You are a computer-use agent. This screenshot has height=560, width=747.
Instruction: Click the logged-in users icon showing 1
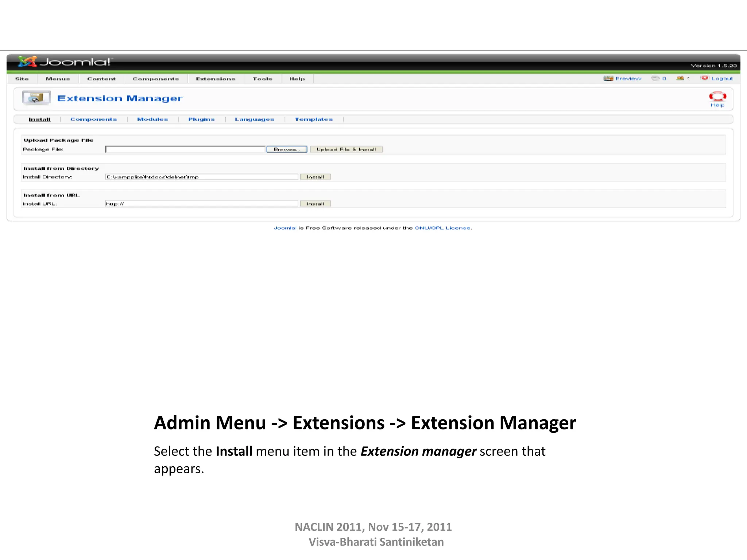click(680, 78)
